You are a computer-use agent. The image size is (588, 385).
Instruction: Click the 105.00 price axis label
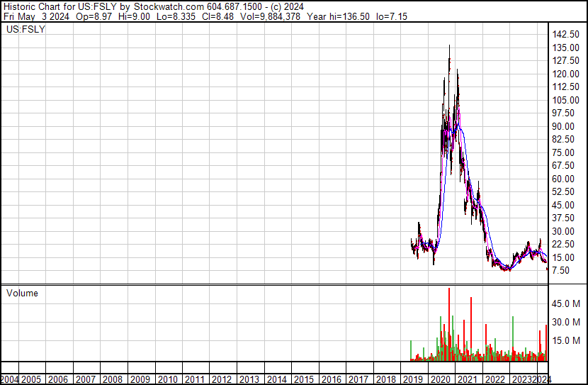click(x=566, y=100)
